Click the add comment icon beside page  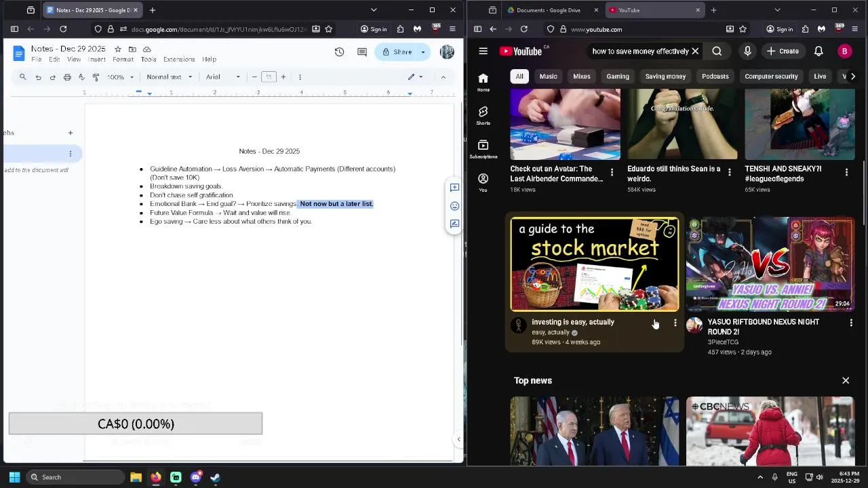click(x=454, y=188)
